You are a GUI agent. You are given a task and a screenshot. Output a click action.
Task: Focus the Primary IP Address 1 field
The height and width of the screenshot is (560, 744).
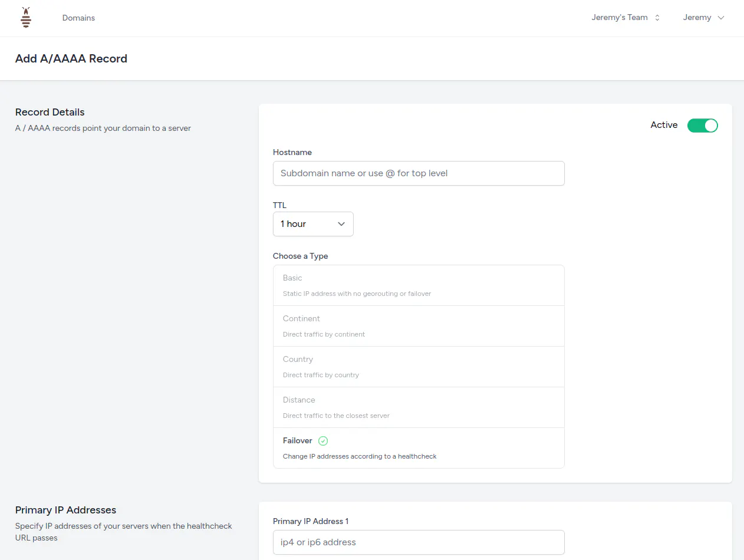[x=419, y=542]
